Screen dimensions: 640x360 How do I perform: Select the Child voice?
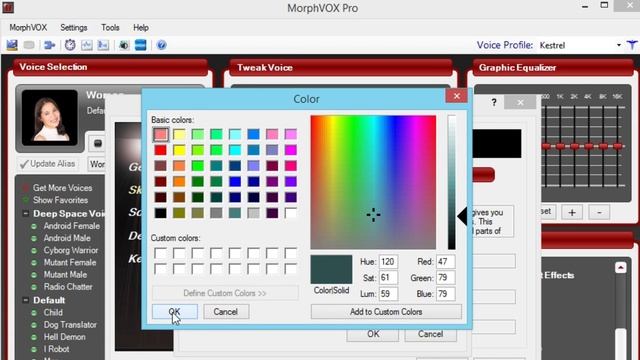53,312
